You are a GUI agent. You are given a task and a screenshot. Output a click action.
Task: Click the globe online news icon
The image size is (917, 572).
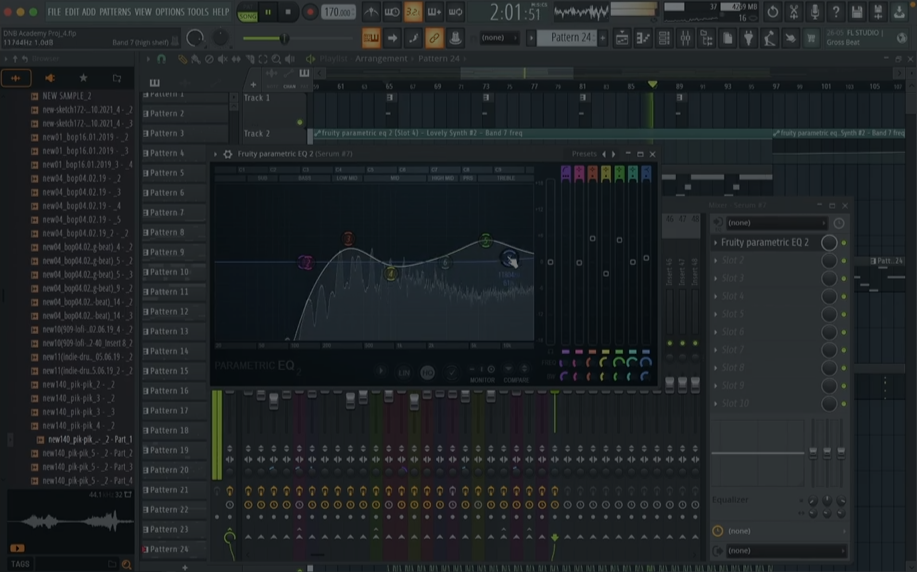(x=901, y=39)
